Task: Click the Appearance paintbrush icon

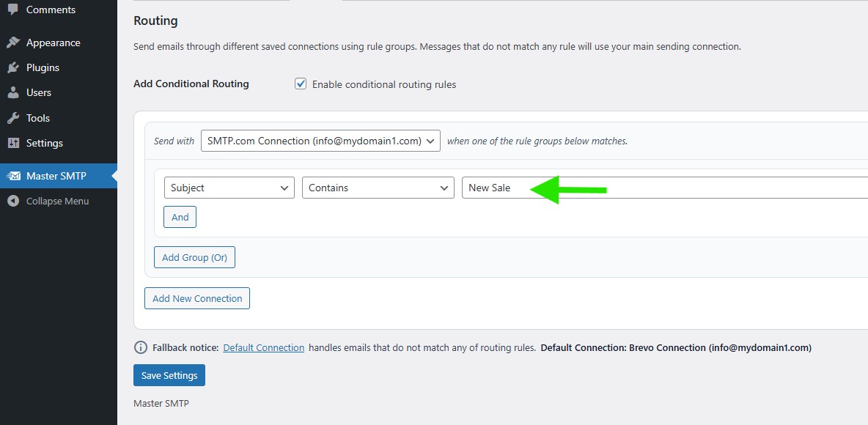Action: pyautogui.click(x=13, y=42)
